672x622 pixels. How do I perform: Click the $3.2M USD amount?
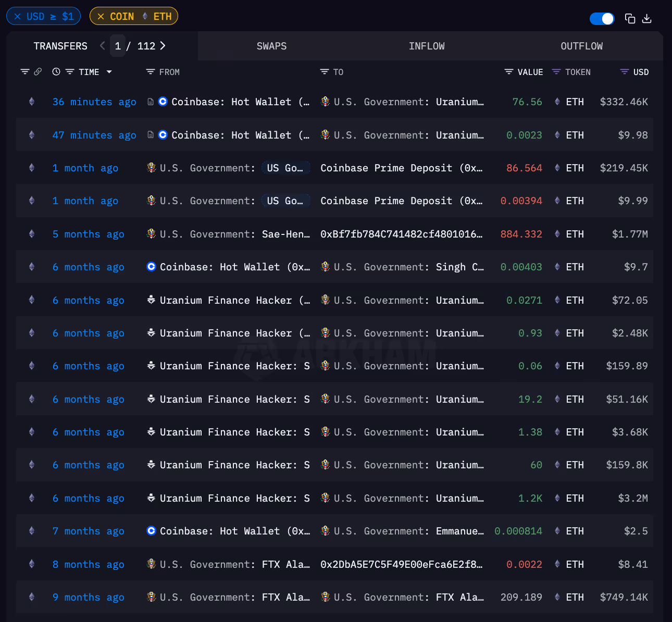[x=633, y=499]
